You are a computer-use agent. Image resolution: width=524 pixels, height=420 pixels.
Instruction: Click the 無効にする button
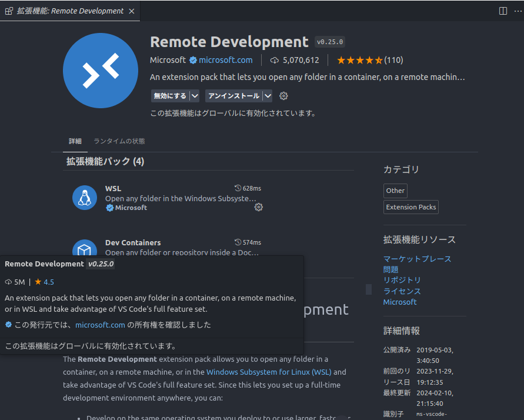tap(170, 96)
